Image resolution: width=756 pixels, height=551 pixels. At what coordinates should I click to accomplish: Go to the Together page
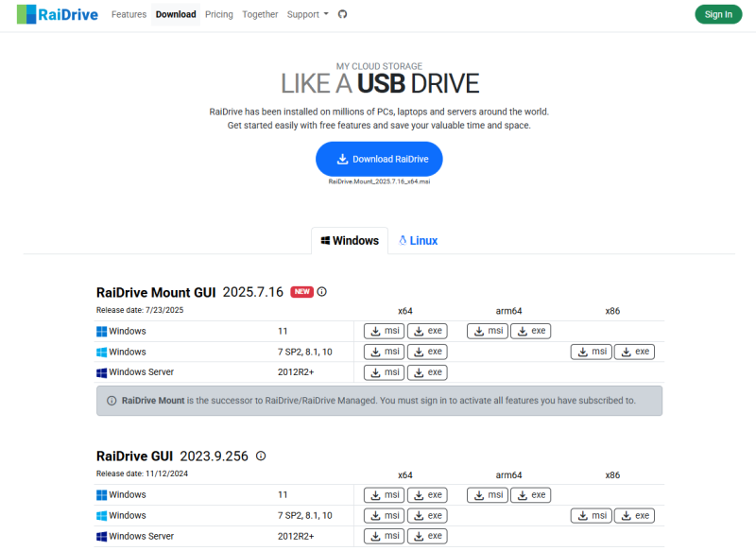pyautogui.click(x=260, y=14)
